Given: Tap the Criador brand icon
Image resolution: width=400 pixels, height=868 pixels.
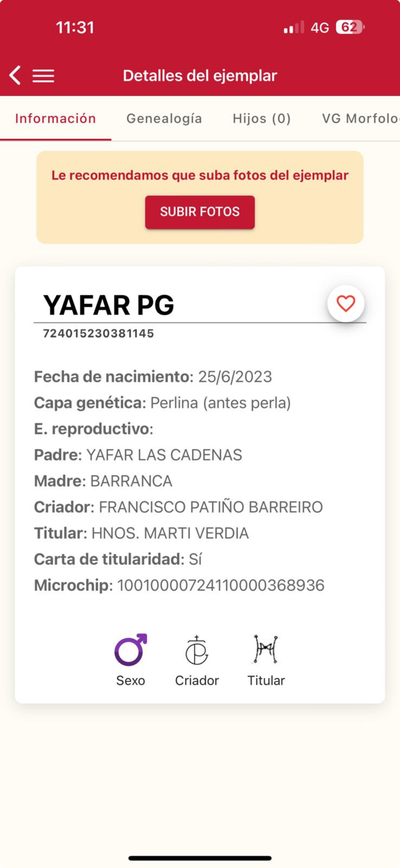Looking at the screenshot, I should point(197,650).
